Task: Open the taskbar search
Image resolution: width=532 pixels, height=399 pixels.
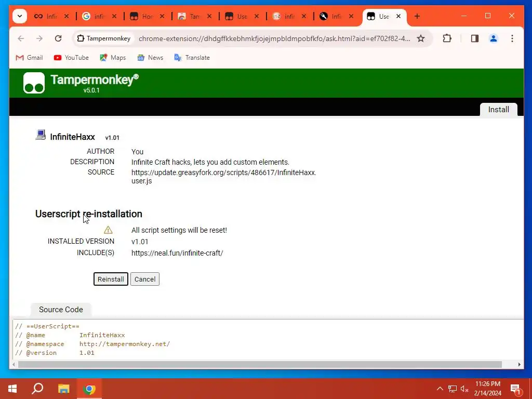Action: point(37,389)
